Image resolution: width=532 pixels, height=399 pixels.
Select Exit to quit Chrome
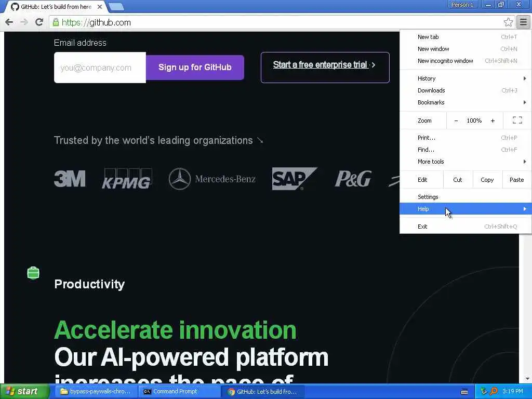[x=465, y=227]
